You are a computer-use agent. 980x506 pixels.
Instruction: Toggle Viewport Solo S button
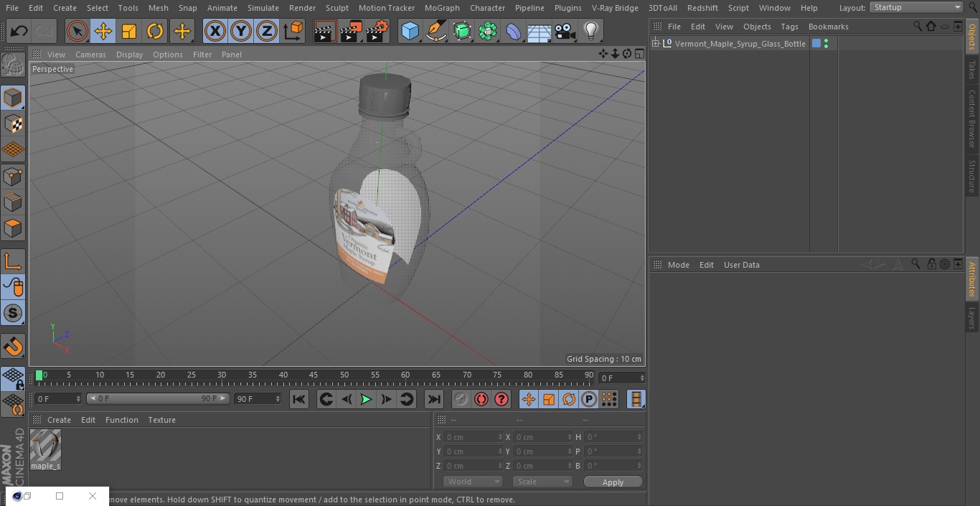coord(13,313)
